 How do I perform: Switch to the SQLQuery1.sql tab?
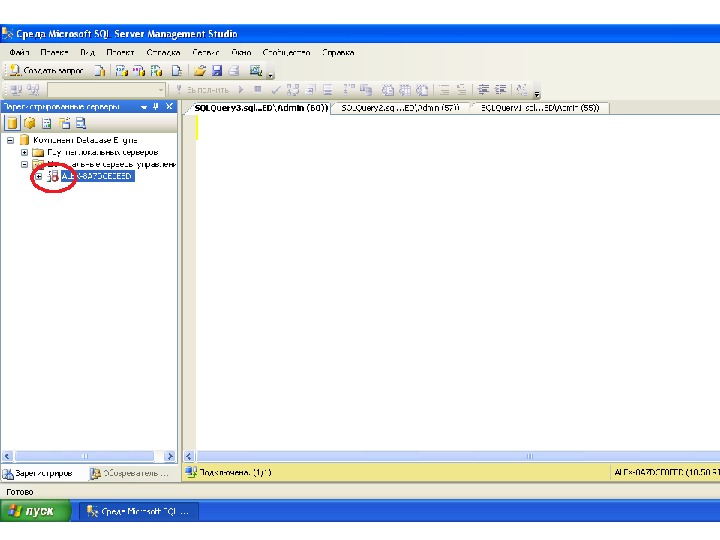(540, 108)
